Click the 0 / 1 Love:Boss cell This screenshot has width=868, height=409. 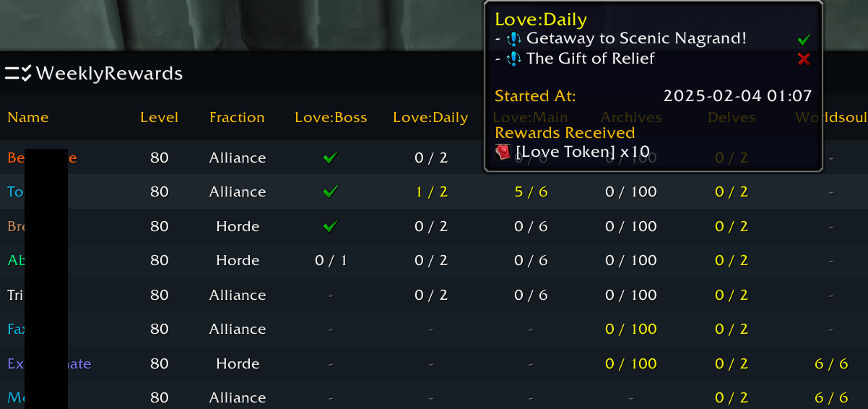pos(331,260)
